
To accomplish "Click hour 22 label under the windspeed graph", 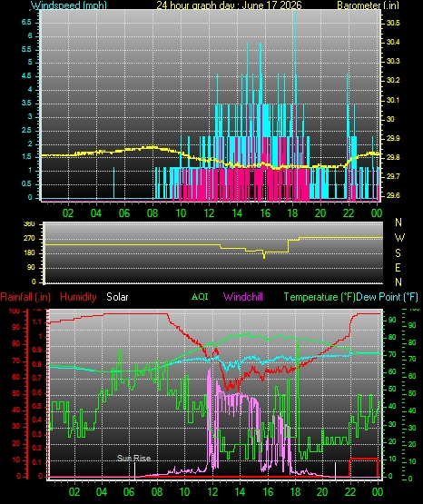I will (x=349, y=213).
